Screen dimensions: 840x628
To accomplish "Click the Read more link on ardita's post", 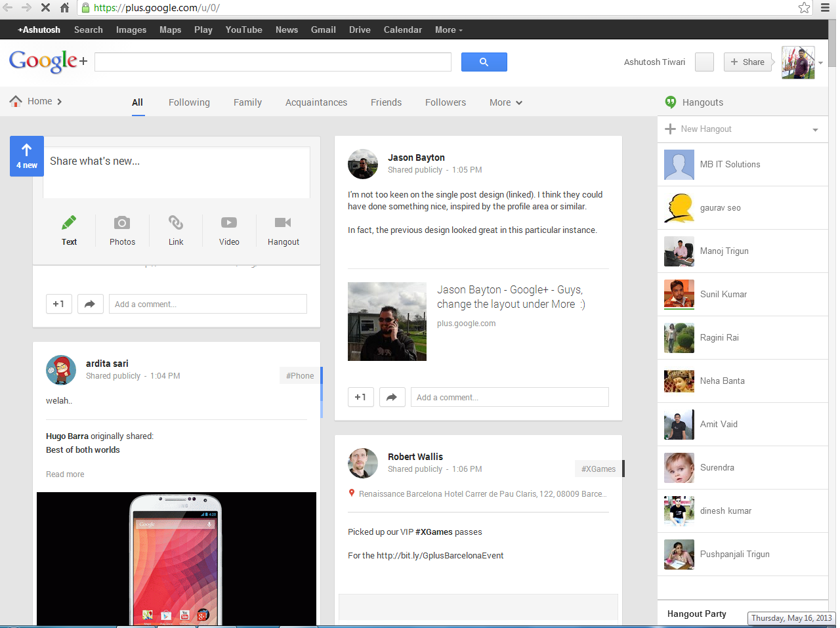I will click(x=65, y=474).
